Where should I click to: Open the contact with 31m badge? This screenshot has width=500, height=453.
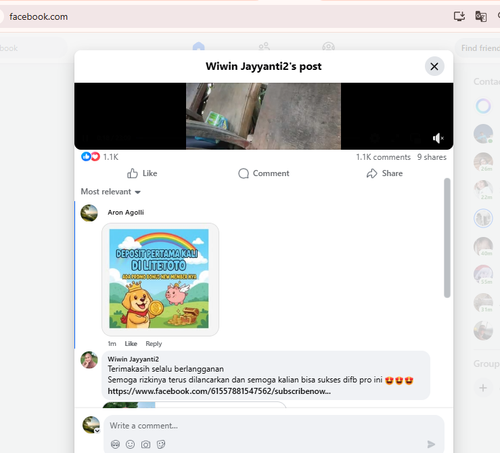(x=483, y=302)
